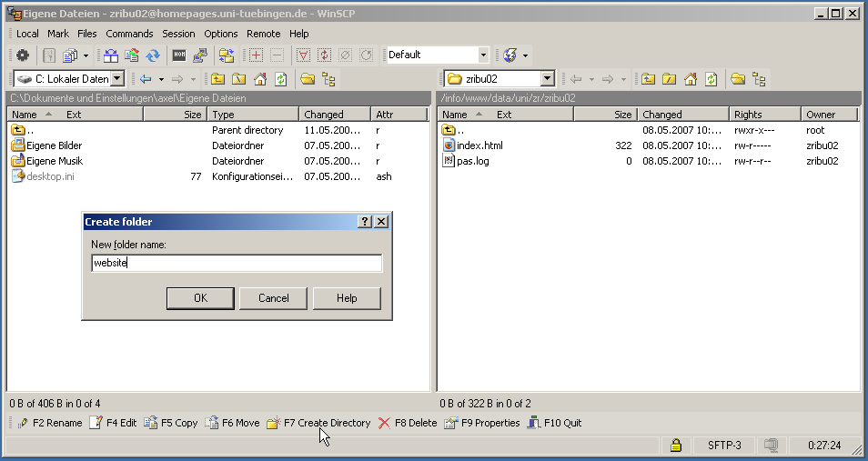Refresh the remote panel directory listing
The image size is (868, 461).
(x=711, y=79)
